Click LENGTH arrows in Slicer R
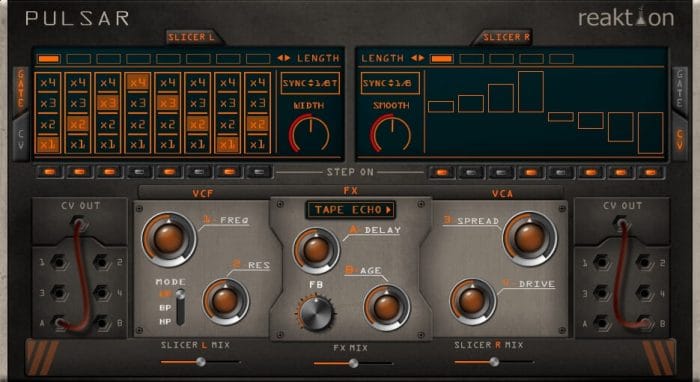The width and height of the screenshot is (700, 382). 417,58
